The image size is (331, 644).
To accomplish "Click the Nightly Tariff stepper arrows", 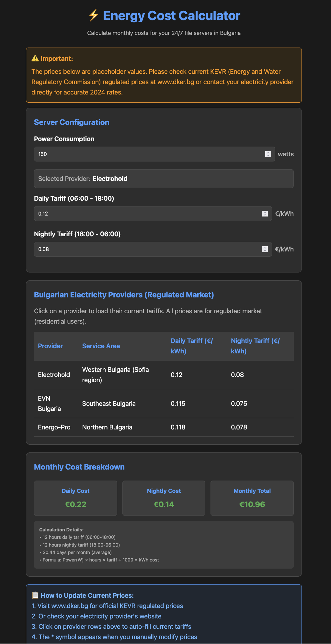I will point(265,249).
